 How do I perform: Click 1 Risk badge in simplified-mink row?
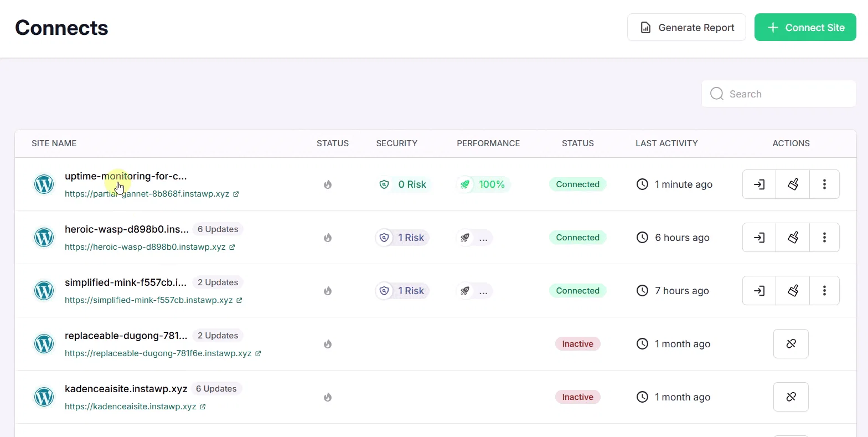tap(402, 291)
